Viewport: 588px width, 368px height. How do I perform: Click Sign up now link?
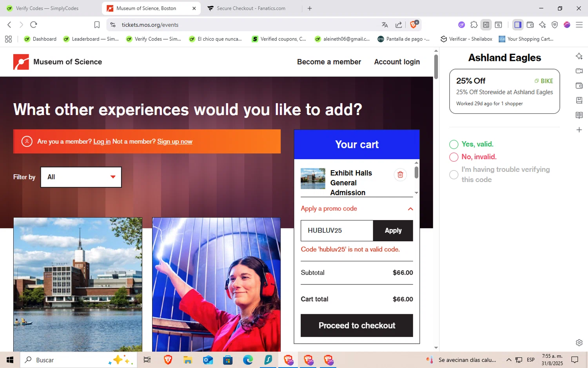click(x=175, y=142)
